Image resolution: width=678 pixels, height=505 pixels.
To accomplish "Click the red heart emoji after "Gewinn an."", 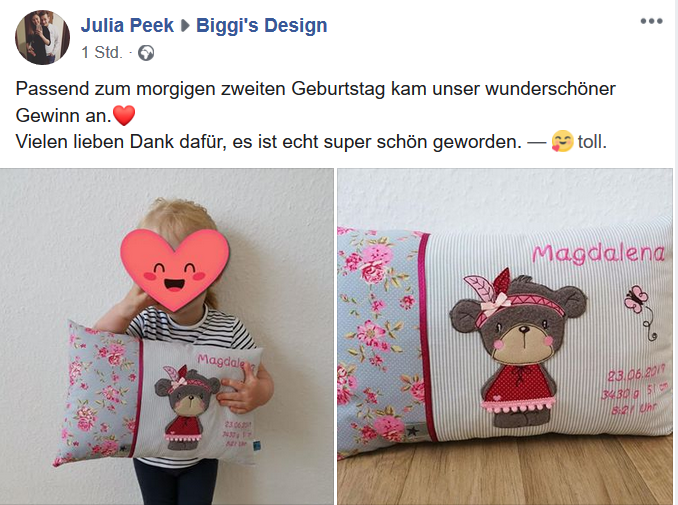I will coord(124,115).
